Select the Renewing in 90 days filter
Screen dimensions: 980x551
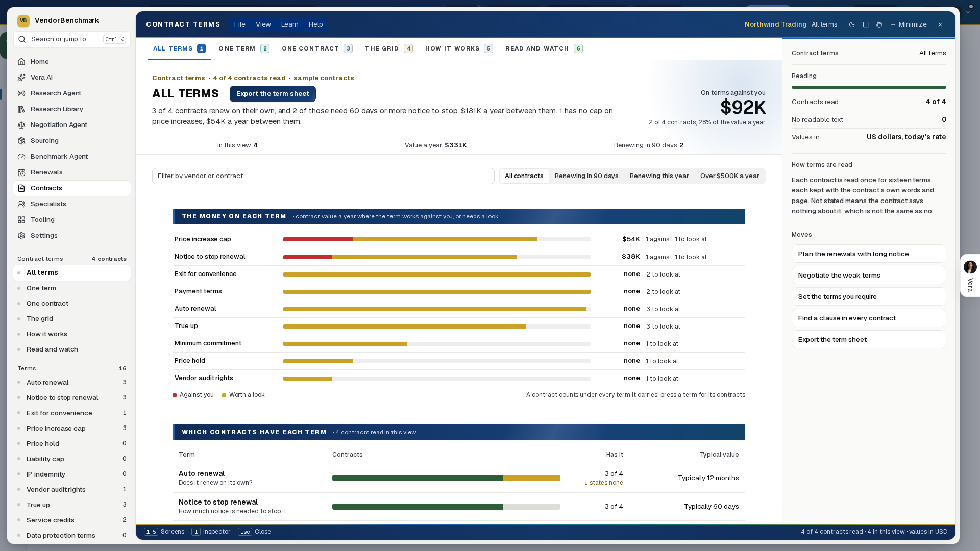click(586, 176)
